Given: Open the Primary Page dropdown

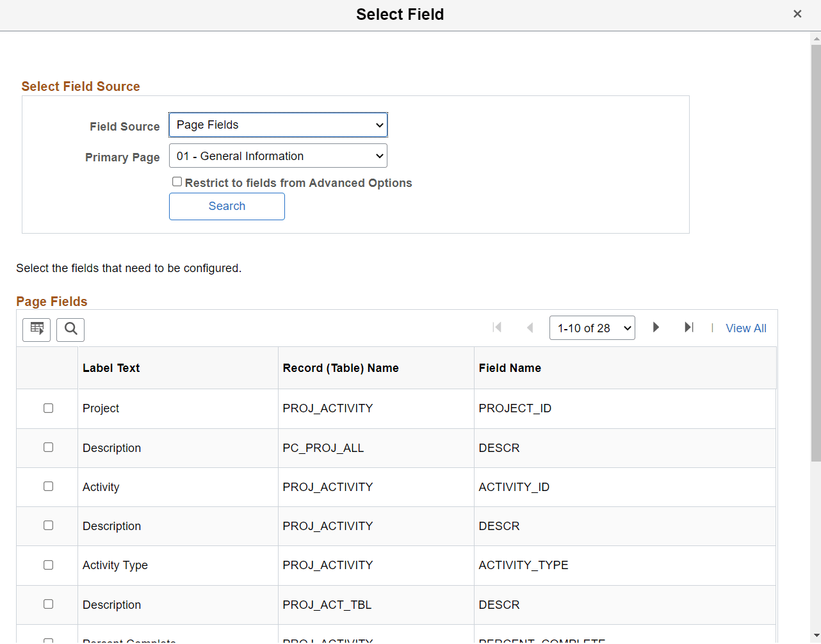Looking at the screenshot, I should (x=278, y=156).
